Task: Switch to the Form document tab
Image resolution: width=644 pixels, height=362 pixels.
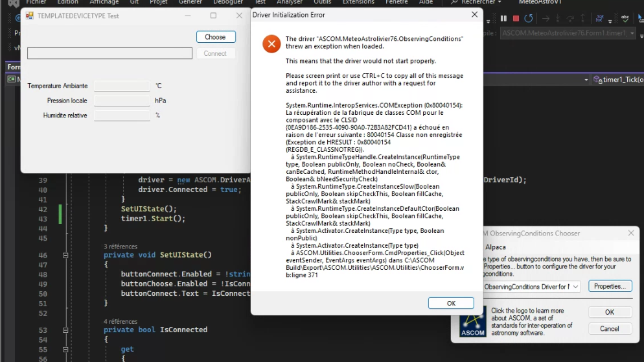Action: tap(14, 67)
